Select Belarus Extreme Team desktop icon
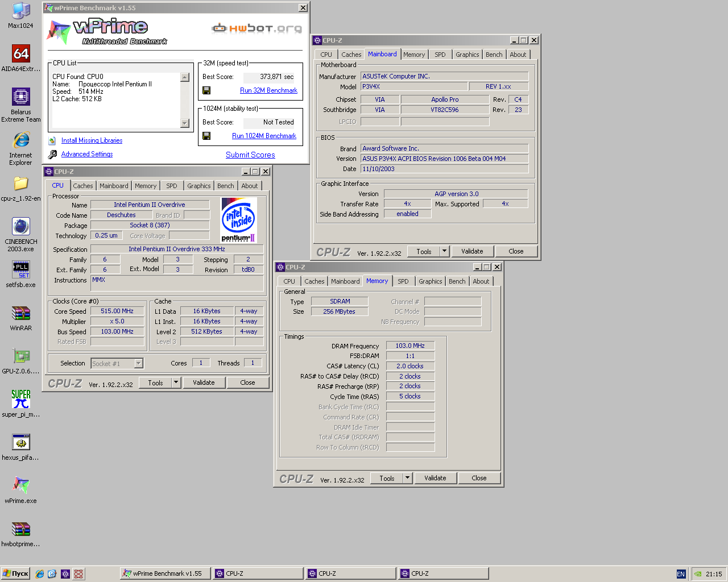 tap(20, 105)
